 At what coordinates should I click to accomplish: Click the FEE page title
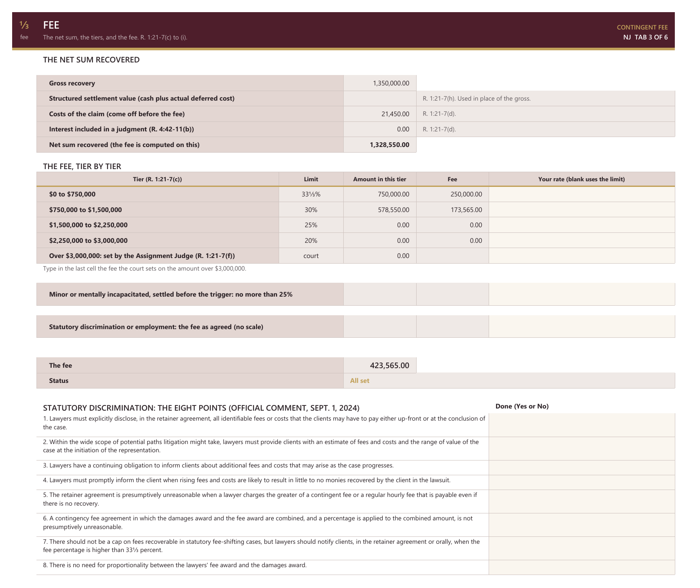(x=51, y=25)
